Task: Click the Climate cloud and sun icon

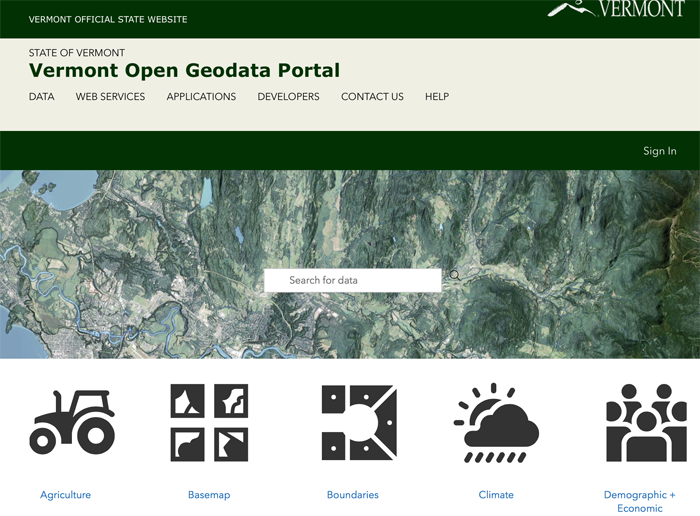Action: click(x=496, y=423)
